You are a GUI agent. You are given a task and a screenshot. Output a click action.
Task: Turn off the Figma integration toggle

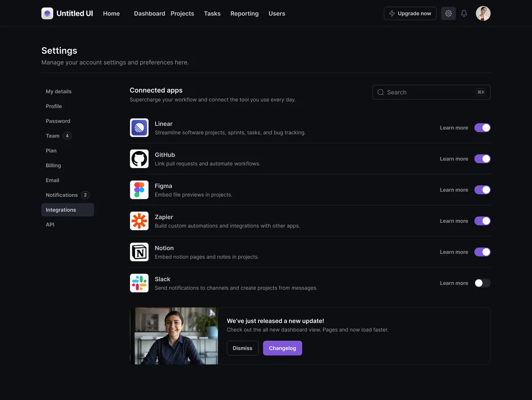click(x=482, y=190)
